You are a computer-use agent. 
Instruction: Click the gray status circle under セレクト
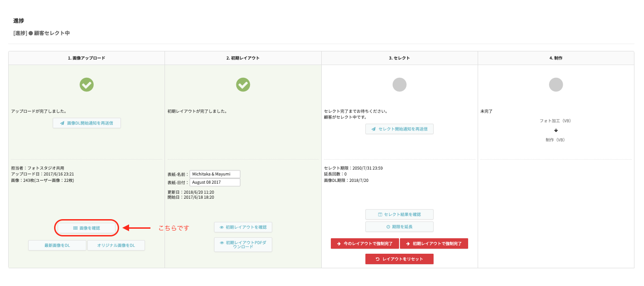(399, 85)
